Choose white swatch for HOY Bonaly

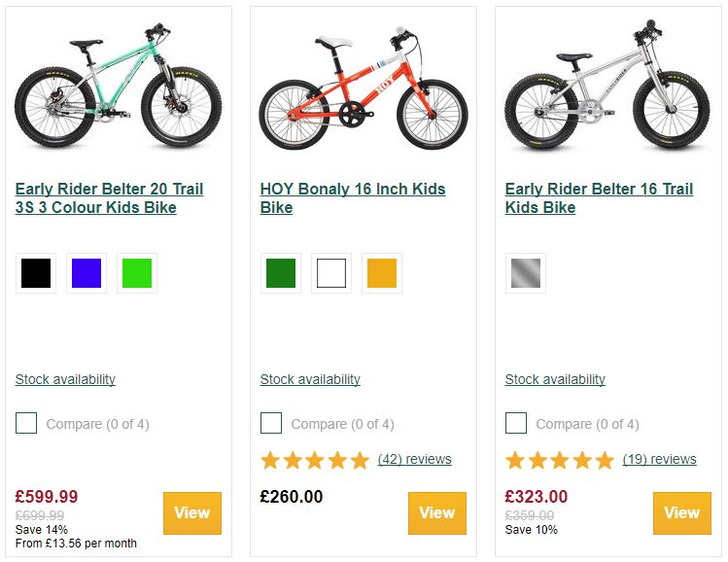click(x=331, y=274)
